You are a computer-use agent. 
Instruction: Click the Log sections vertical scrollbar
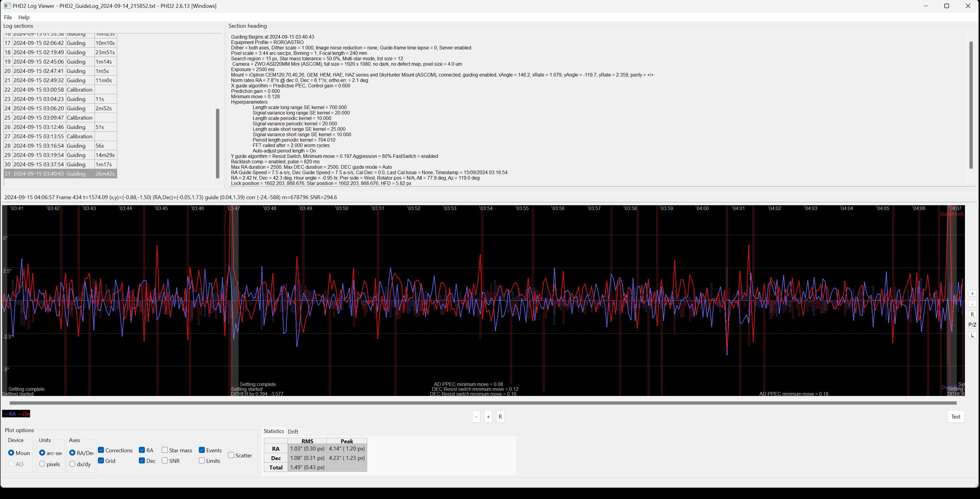[x=218, y=143]
